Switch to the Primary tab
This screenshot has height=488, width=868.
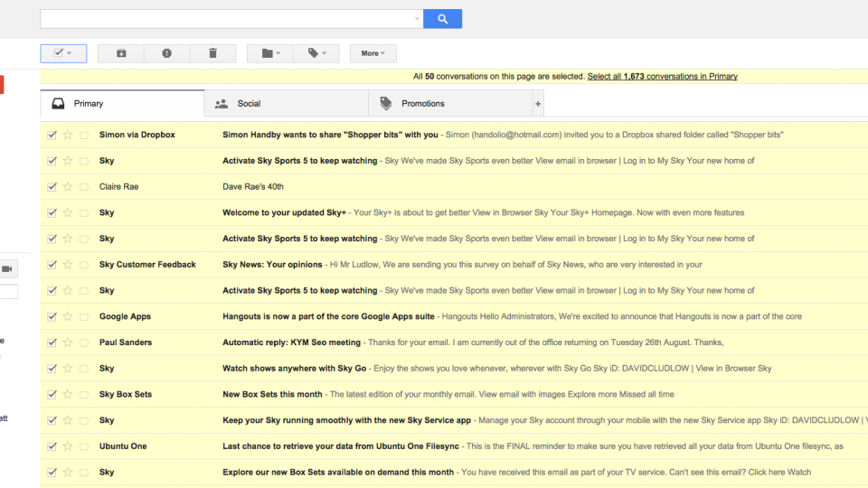(x=122, y=103)
